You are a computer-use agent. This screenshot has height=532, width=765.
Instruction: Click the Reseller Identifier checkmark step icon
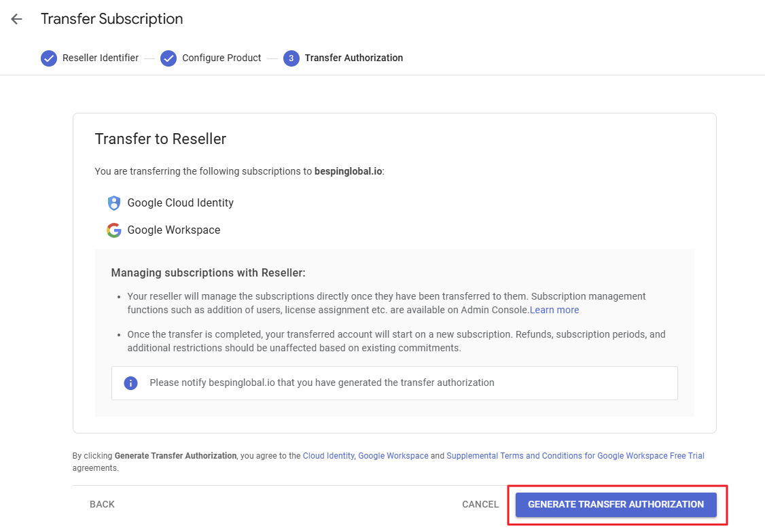tap(49, 58)
